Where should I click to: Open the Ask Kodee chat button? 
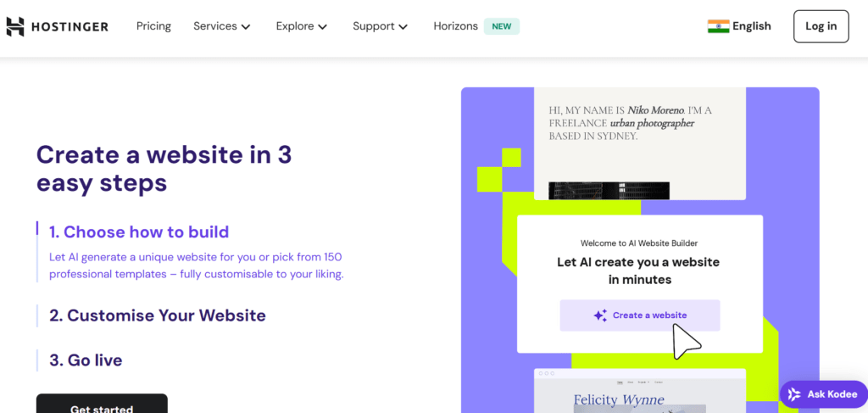click(x=824, y=394)
